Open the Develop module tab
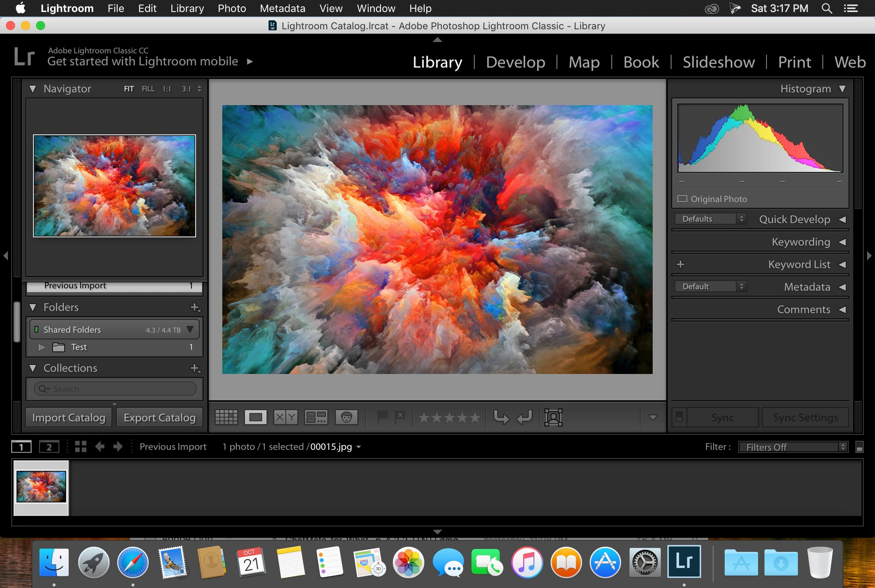Screen dimensions: 875x588 [514, 62]
